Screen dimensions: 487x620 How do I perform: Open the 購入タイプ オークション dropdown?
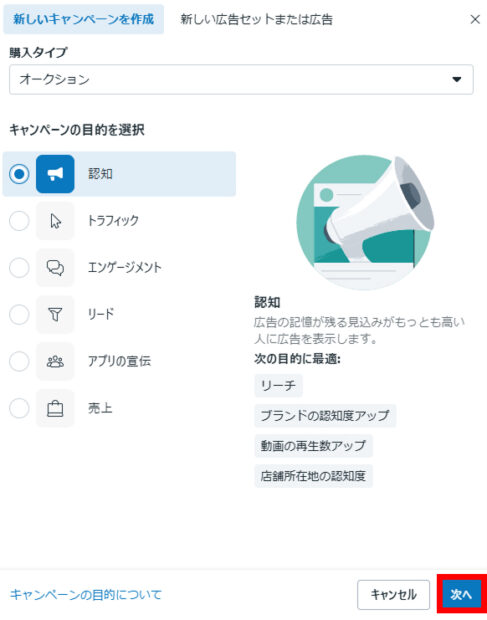coord(241,79)
